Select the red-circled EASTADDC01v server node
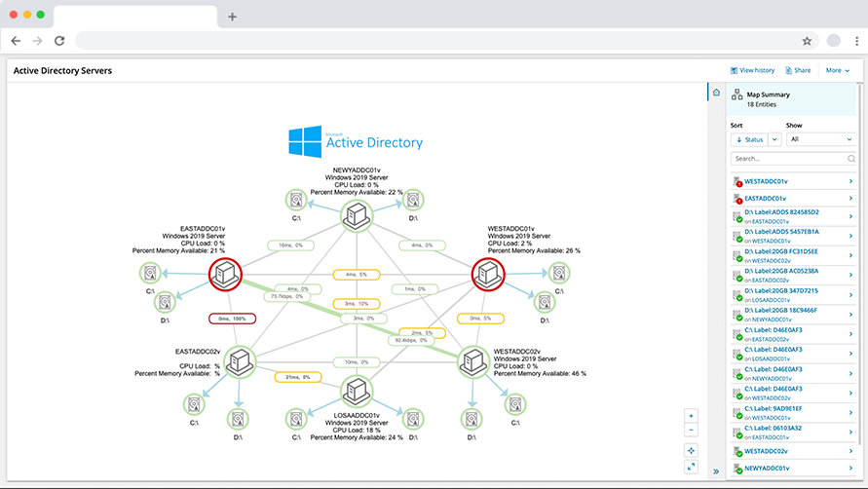The width and height of the screenshot is (868, 489). point(226,274)
